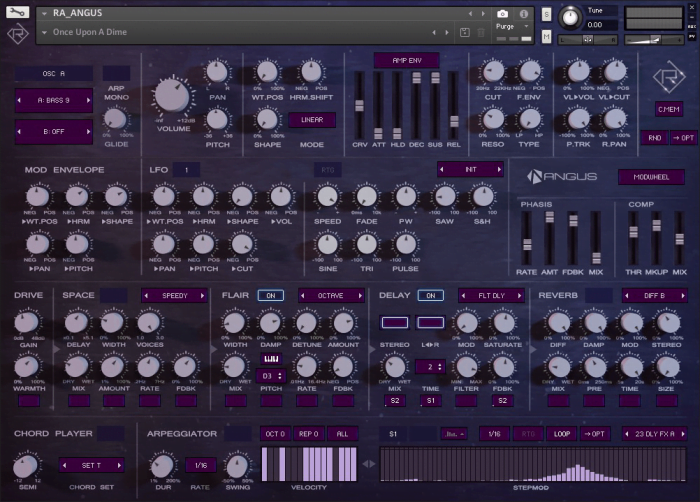Open the RA_ANGUS instrument dropdown arrow
The width and height of the screenshot is (700, 502).
point(45,14)
